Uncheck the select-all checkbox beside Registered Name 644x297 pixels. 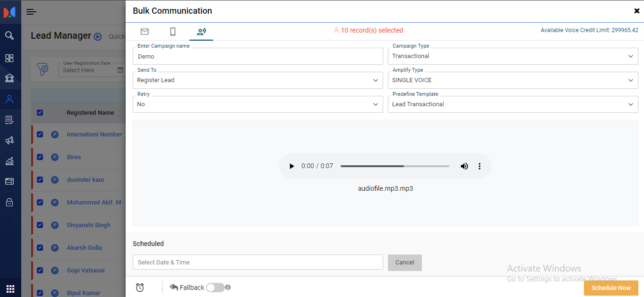click(x=40, y=112)
